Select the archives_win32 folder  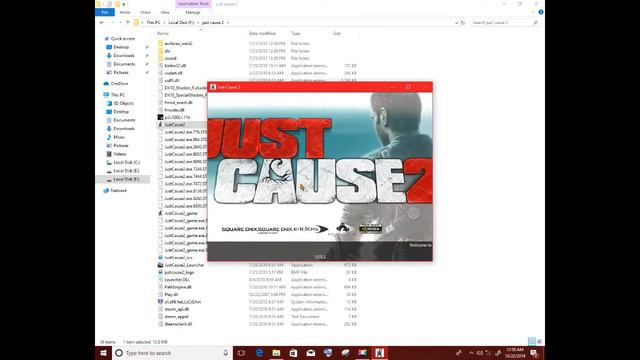(x=178, y=43)
